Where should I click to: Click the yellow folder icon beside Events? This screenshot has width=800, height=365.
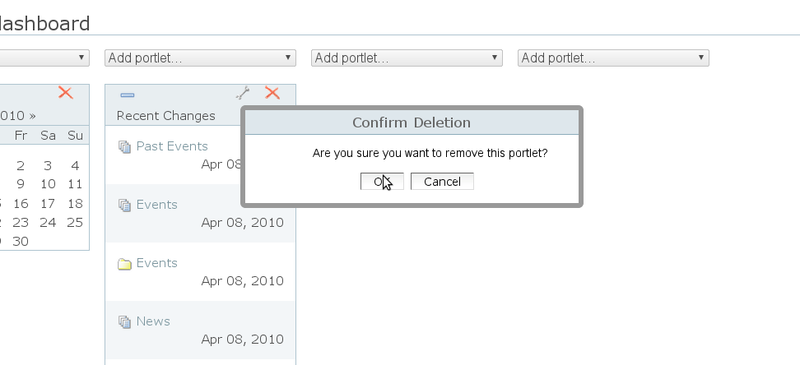click(x=124, y=264)
